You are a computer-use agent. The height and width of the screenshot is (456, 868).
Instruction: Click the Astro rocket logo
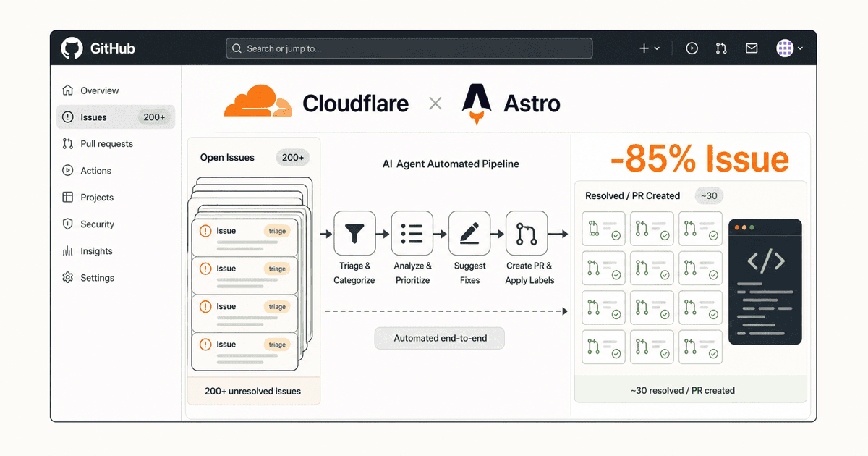point(477,105)
